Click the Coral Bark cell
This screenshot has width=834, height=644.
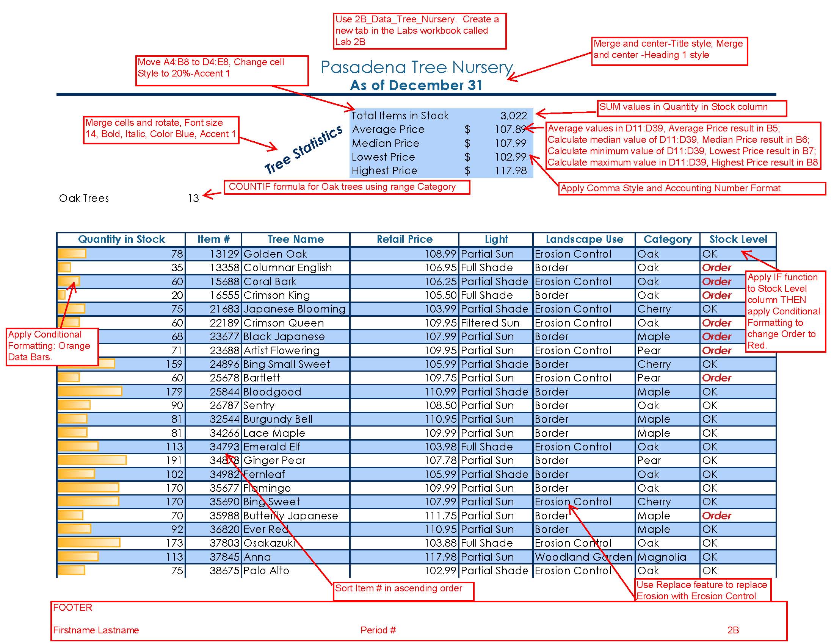click(296, 281)
